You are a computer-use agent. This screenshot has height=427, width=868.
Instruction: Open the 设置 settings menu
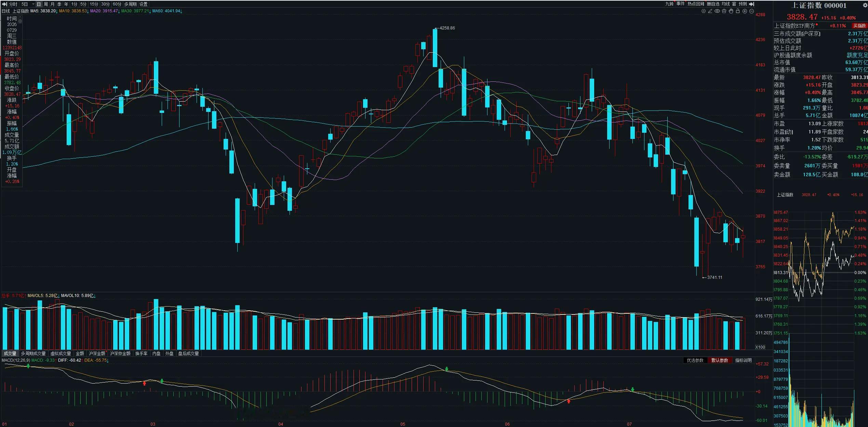coord(144,4)
